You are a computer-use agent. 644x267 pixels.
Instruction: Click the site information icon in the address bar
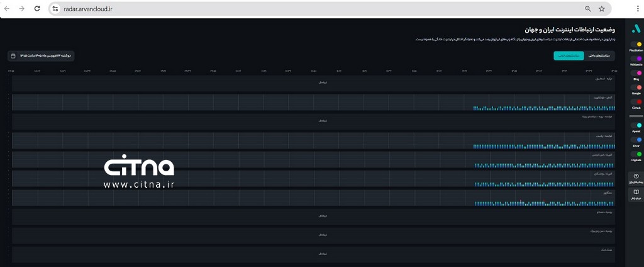[55, 9]
